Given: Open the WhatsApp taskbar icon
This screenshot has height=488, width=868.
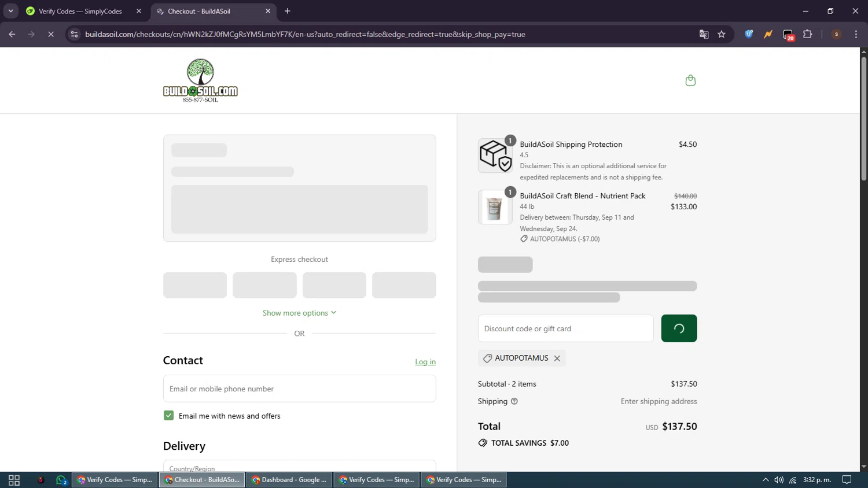Looking at the screenshot, I should tap(61, 480).
